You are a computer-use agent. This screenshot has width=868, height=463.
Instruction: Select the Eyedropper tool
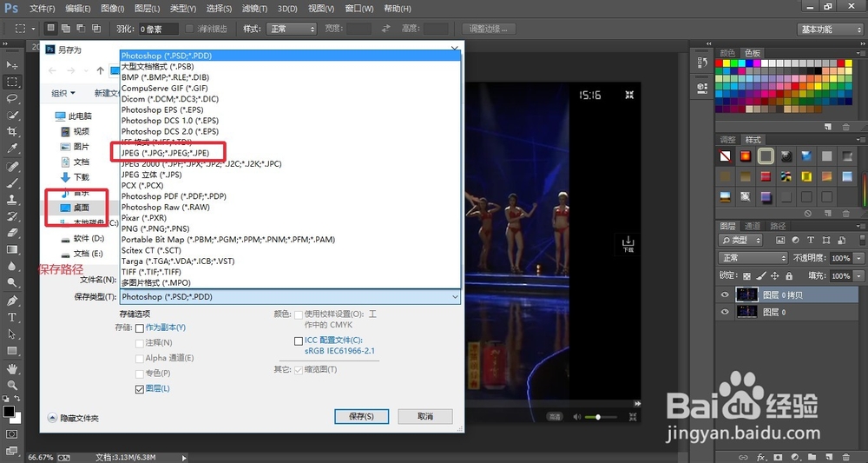coord(11,149)
